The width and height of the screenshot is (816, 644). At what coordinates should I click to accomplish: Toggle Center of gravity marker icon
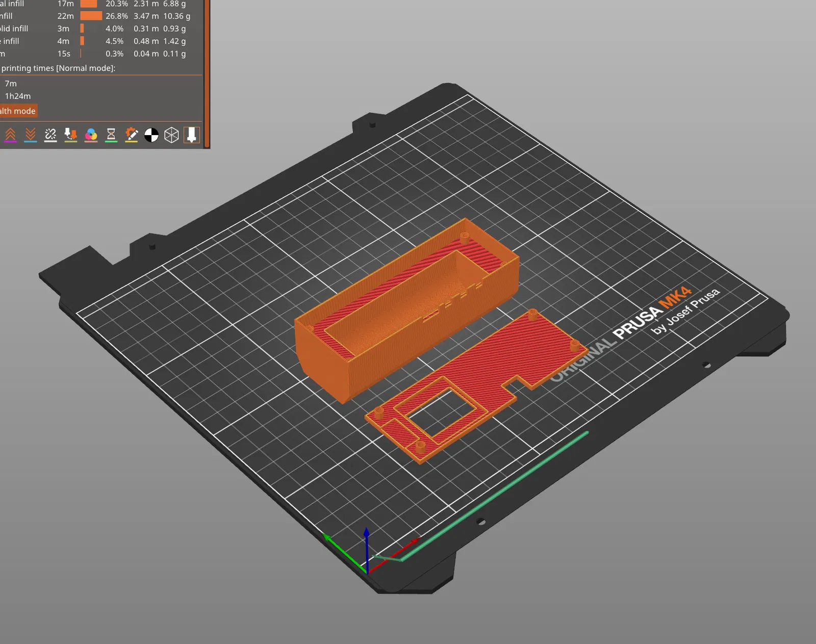(151, 135)
